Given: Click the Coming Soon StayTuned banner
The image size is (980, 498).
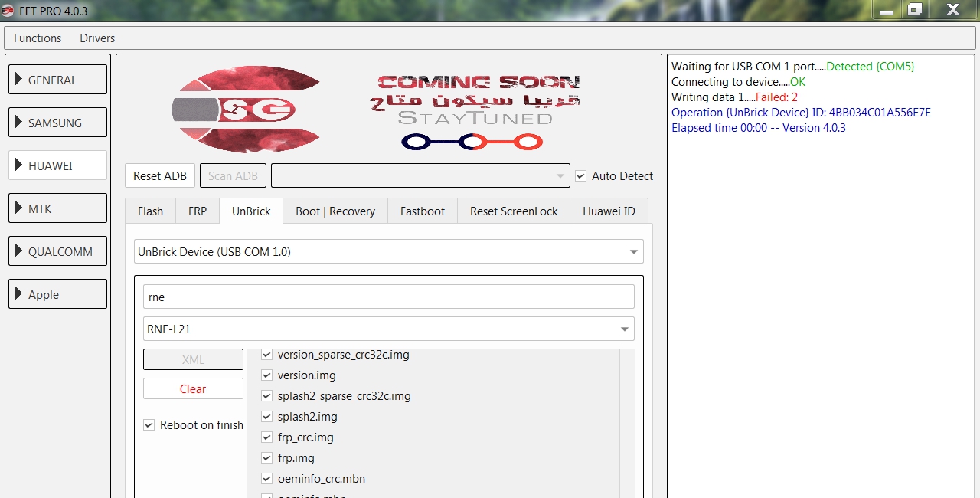Looking at the screenshot, I should tap(476, 111).
